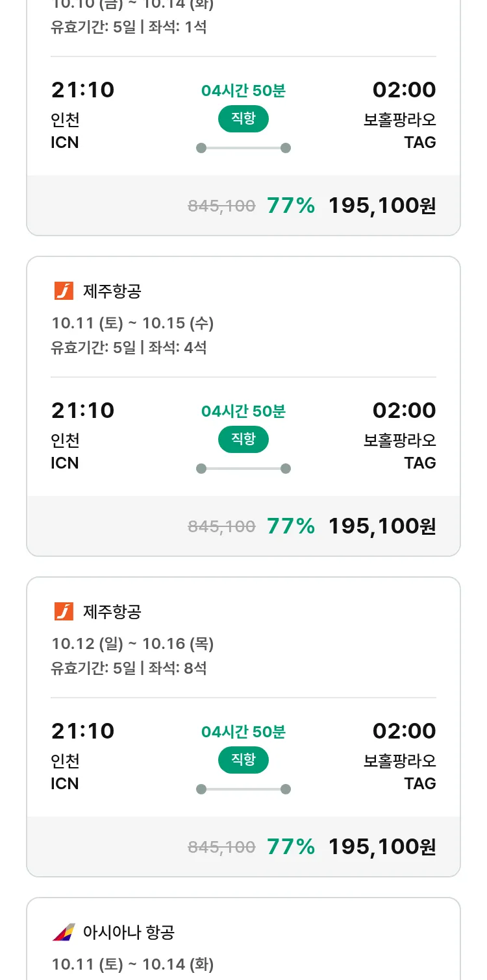Tap the 21:10 departure time on the 4-seat flight
487x980 pixels.
click(x=82, y=411)
